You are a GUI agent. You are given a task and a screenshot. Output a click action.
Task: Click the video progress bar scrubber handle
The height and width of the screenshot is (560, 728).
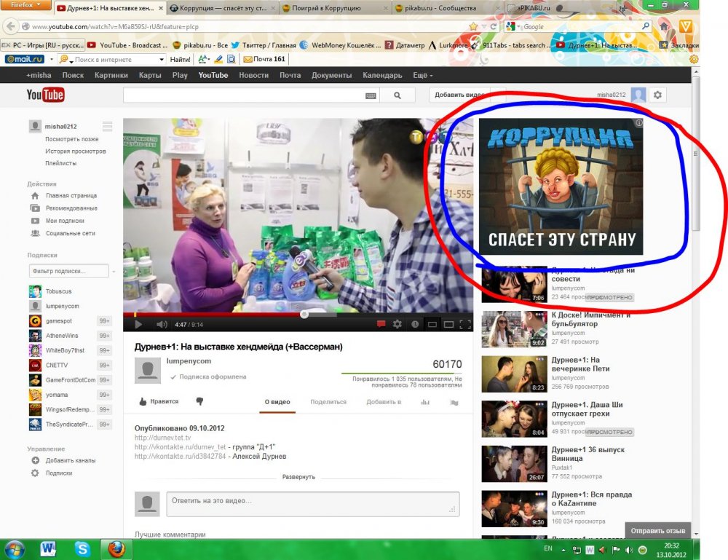point(304,315)
